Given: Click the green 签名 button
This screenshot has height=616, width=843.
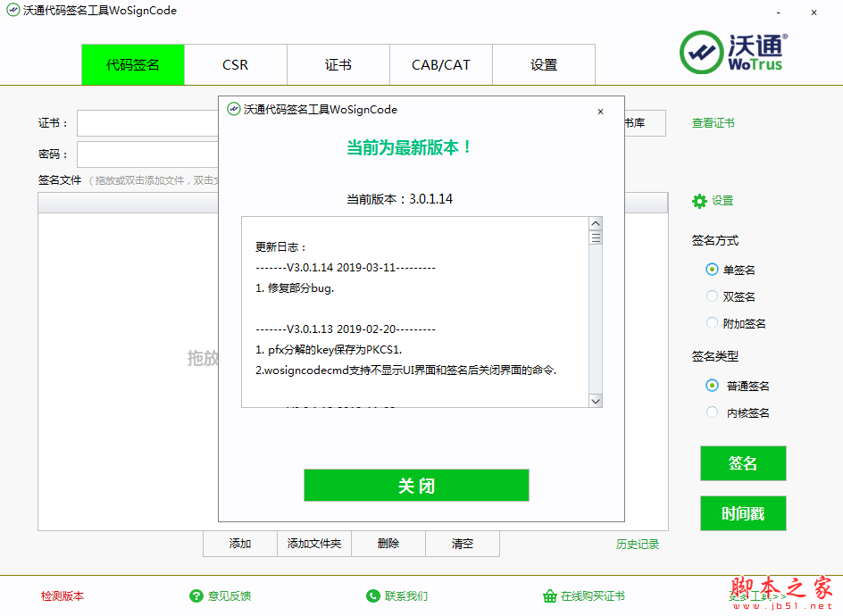Looking at the screenshot, I should [x=743, y=462].
